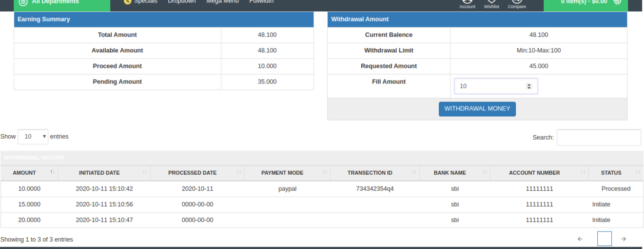Go to previous page arrow
The image size is (644, 249).
tap(580, 239)
